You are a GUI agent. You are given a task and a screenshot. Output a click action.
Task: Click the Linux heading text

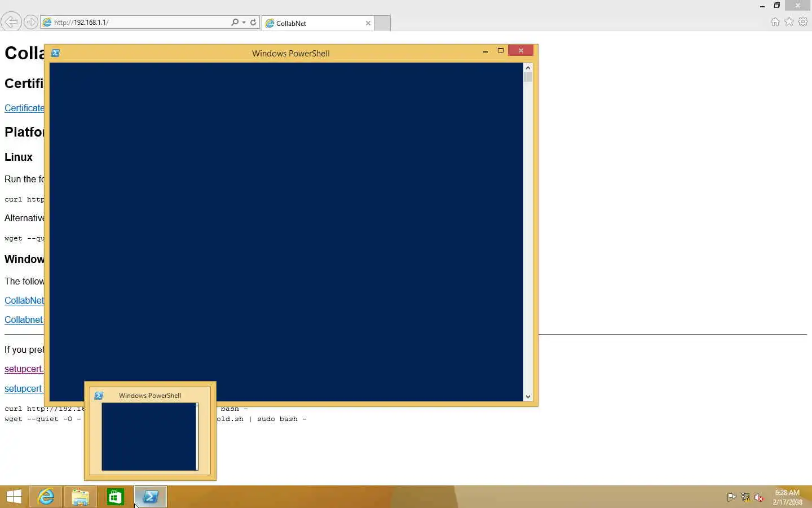[19, 157]
